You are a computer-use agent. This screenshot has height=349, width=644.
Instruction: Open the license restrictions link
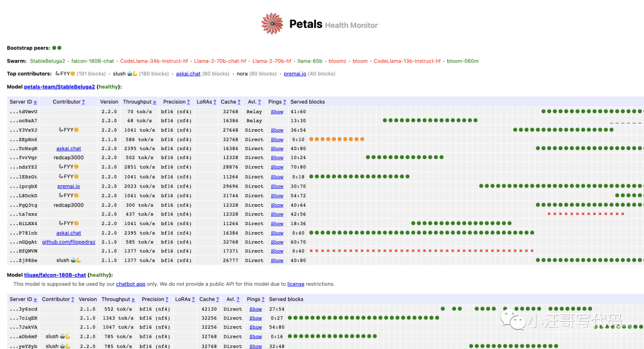(296, 284)
